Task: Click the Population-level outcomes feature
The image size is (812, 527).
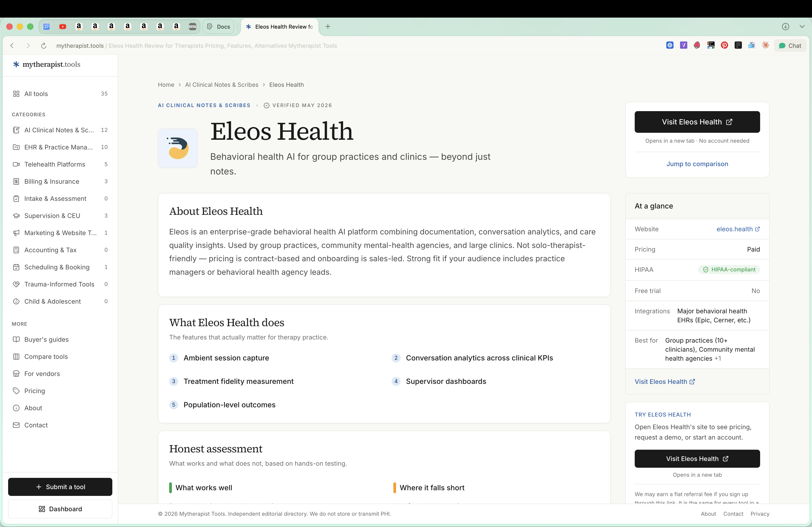Action: 229,405
